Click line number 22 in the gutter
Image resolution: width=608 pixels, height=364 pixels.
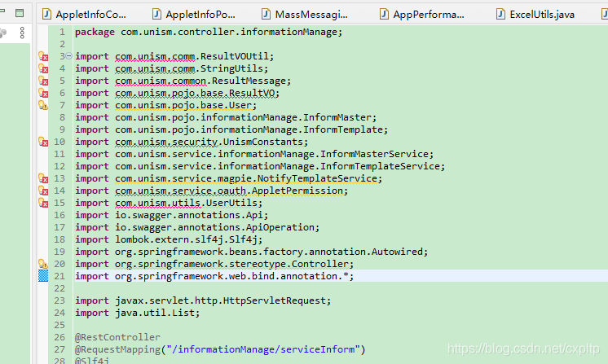[59, 288]
